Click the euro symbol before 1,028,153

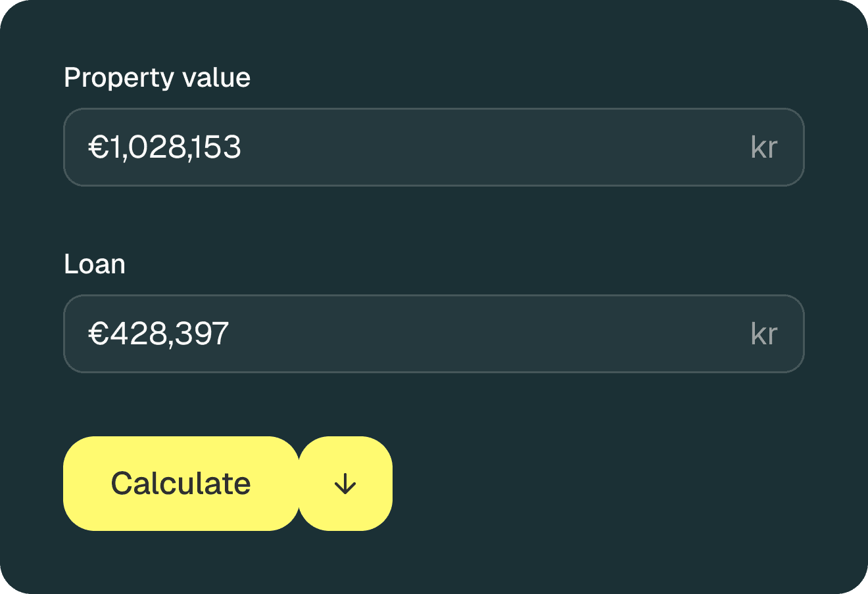[x=99, y=147]
